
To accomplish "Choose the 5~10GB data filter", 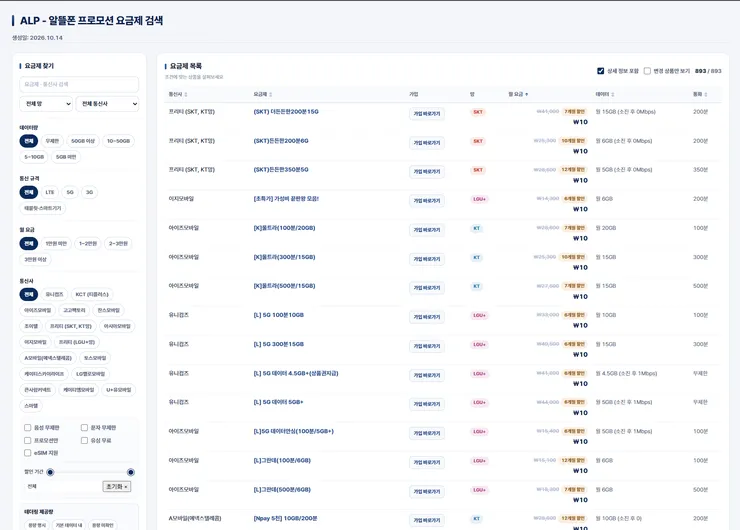I will tap(34, 157).
